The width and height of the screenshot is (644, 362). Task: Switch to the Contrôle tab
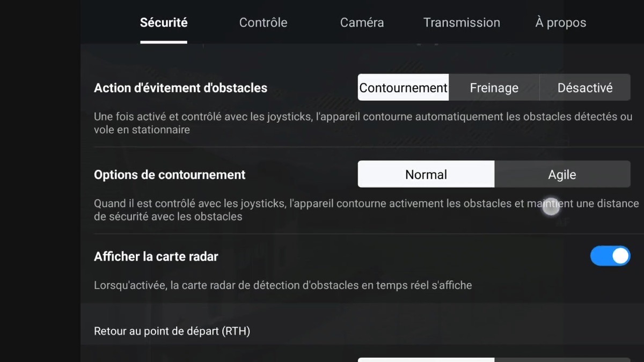click(263, 23)
